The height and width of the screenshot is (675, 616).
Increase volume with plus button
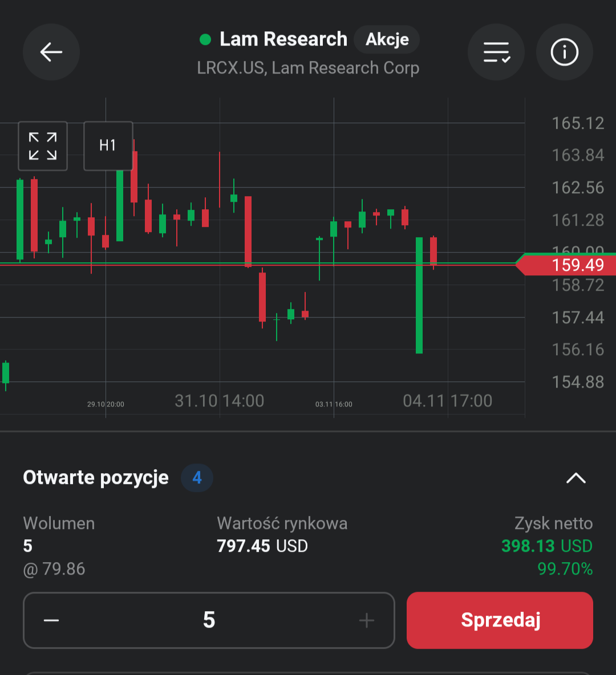(x=366, y=620)
